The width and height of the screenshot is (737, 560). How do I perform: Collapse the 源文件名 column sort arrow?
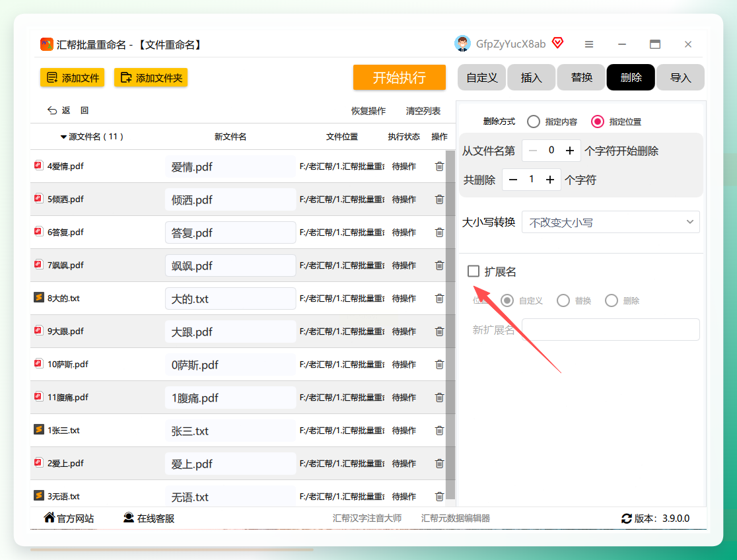(63, 137)
